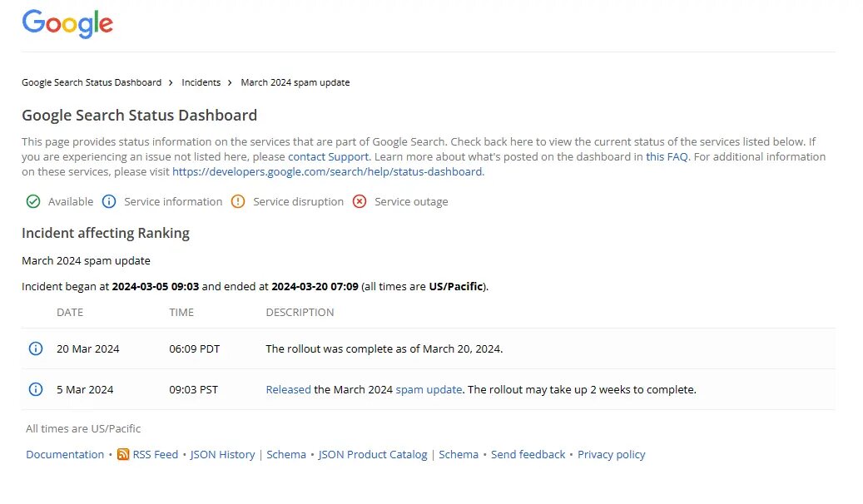Image resolution: width=863 pixels, height=504 pixels.
Task: Click the red Service outage icon
Action: (x=360, y=201)
